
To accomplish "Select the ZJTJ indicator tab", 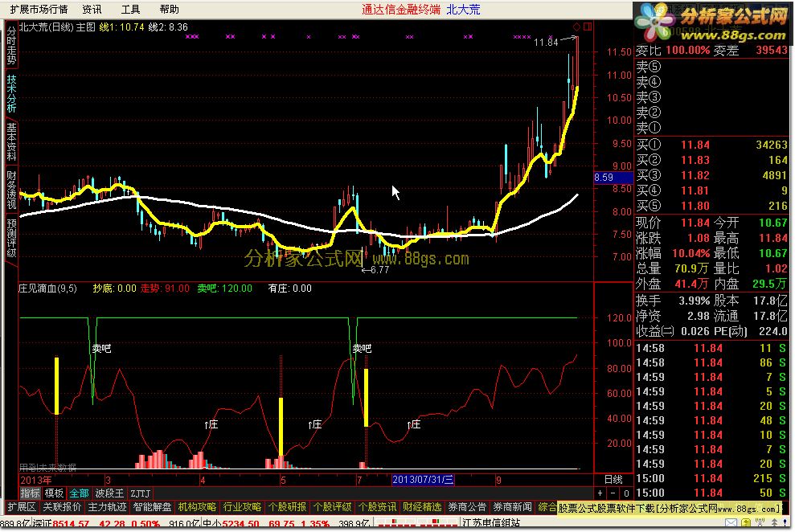I will [141, 493].
